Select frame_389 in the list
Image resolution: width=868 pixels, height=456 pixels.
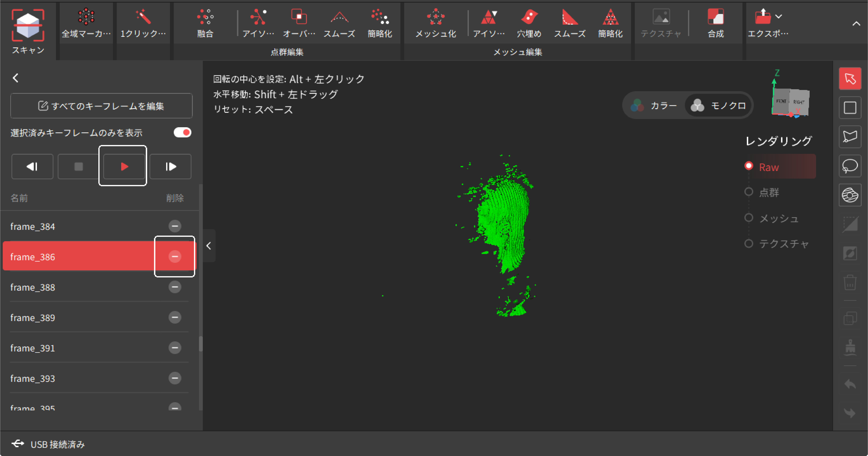pos(99,318)
